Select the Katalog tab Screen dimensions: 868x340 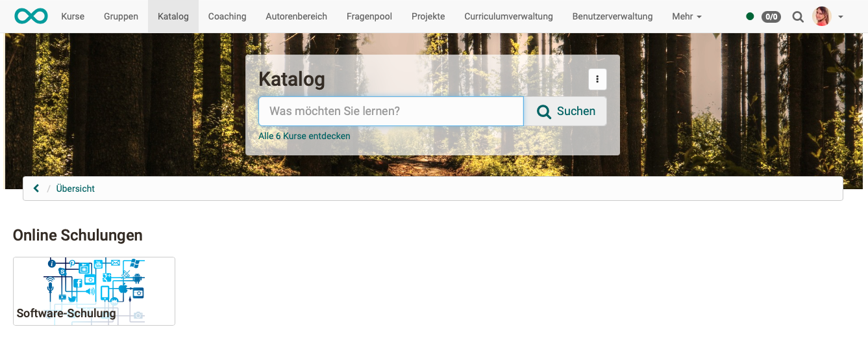(173, 16)
